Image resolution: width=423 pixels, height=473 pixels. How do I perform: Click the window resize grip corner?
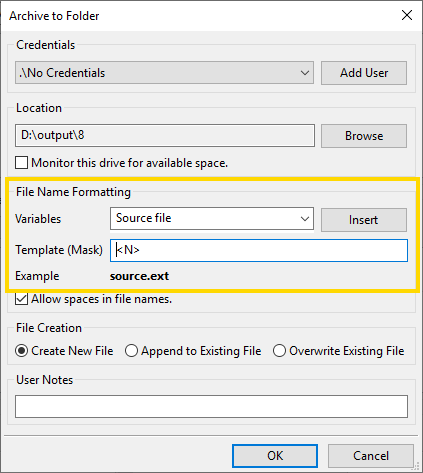pos(416,466)
